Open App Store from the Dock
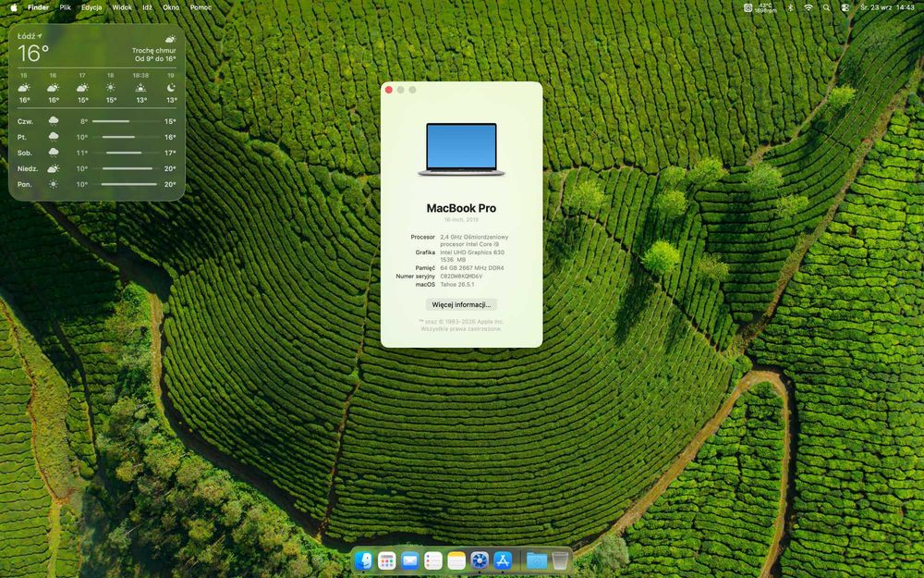The image size is (924, 578). tap(503, 560)
